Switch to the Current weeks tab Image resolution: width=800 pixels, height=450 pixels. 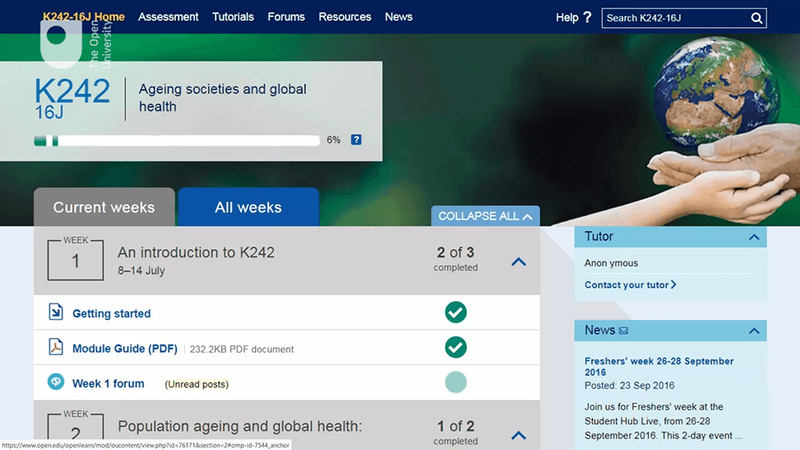coord(104,207)
